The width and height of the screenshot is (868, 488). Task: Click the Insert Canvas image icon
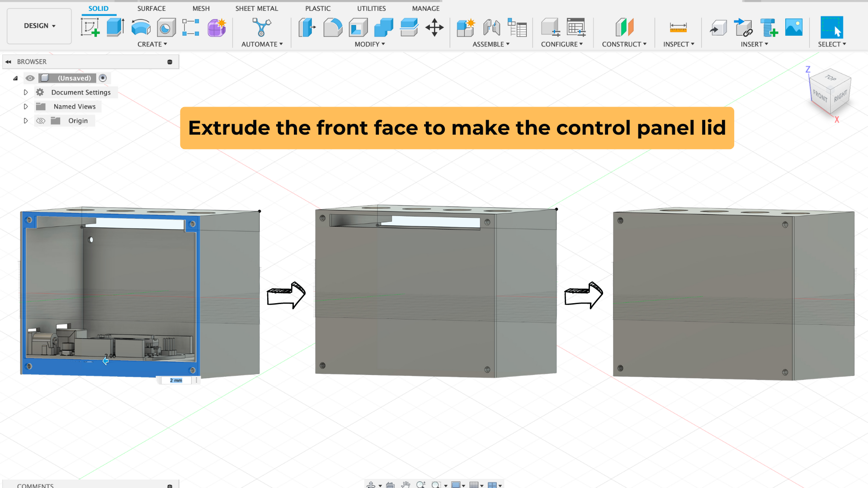tap(794, 27)
